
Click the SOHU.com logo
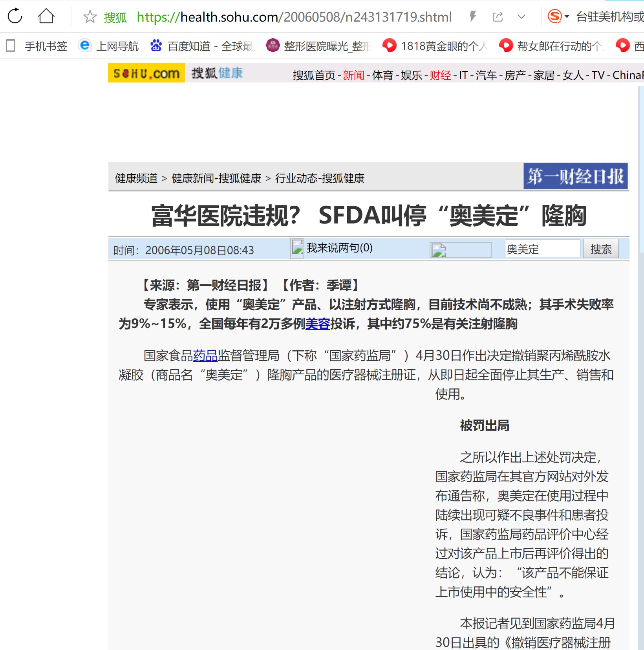tap(146, 73)
